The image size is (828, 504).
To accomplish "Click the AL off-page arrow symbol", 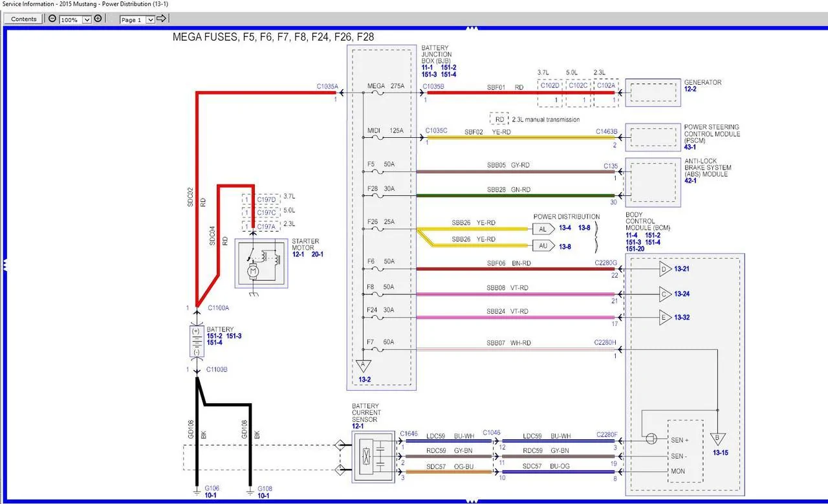I will point(543,228).
